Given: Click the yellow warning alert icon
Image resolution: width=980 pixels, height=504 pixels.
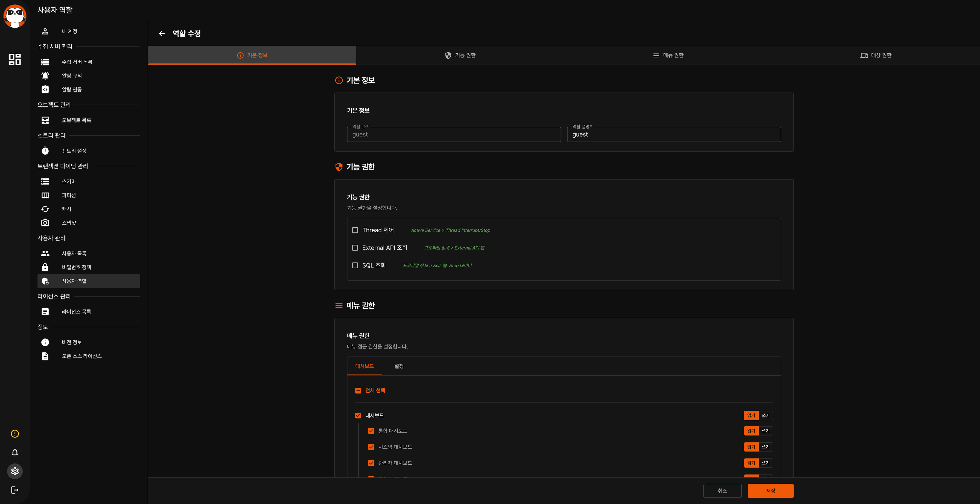Looking at the screenshot, I should [15, 434].
